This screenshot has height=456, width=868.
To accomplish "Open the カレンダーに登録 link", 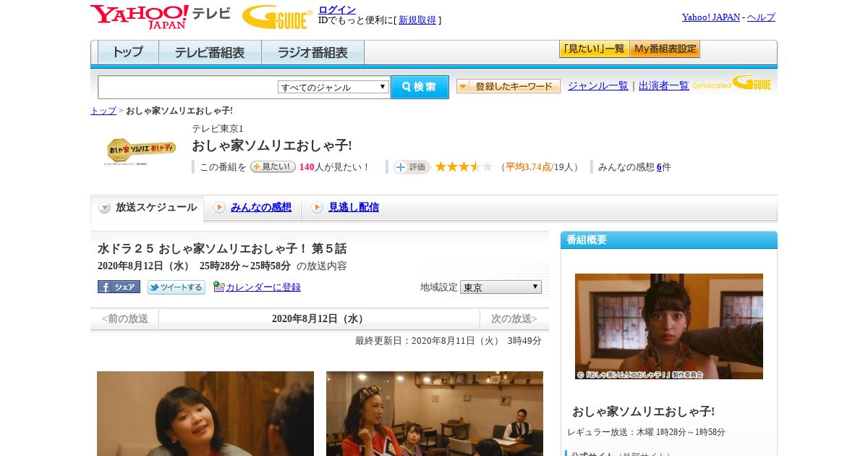I will [263, 287].
